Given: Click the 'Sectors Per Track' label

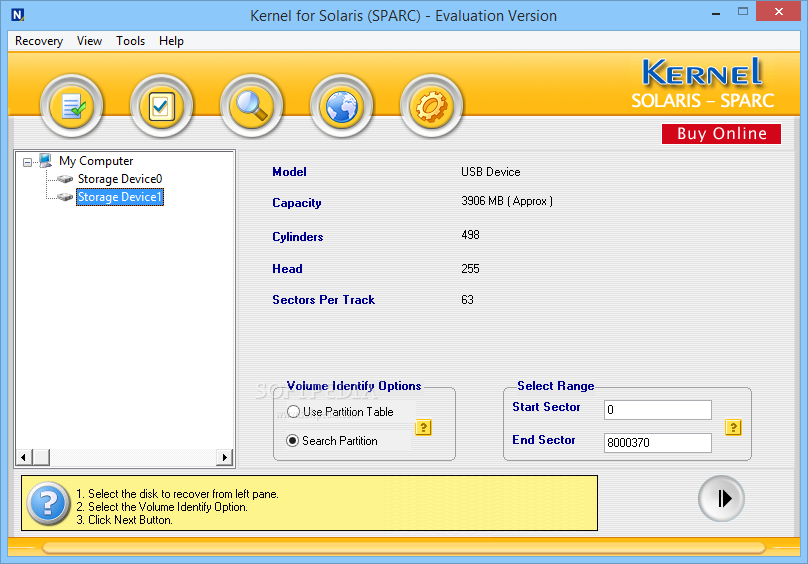Looking at the screenshot, I should tap(324, 300).
